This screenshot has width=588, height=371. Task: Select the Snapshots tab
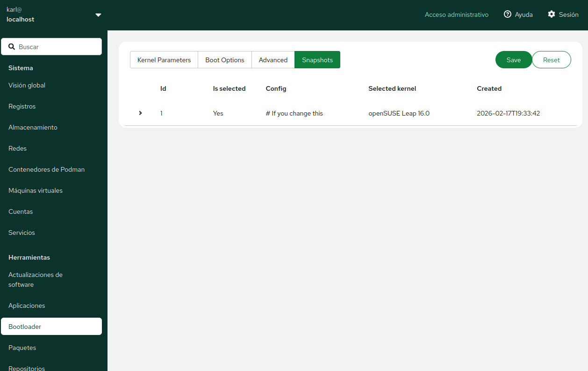coord(317,60)
